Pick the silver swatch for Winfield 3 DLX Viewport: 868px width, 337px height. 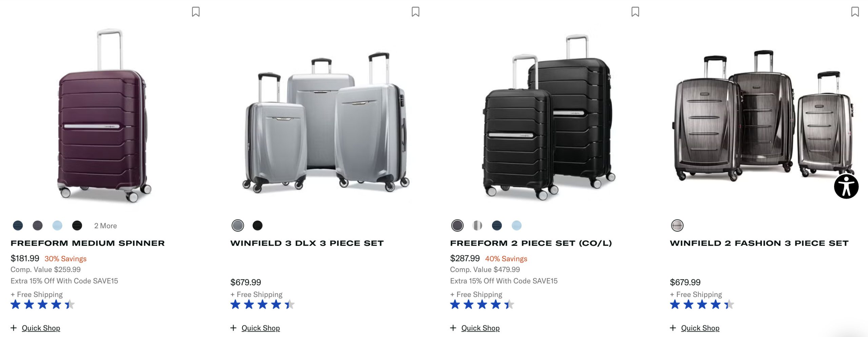238,226
